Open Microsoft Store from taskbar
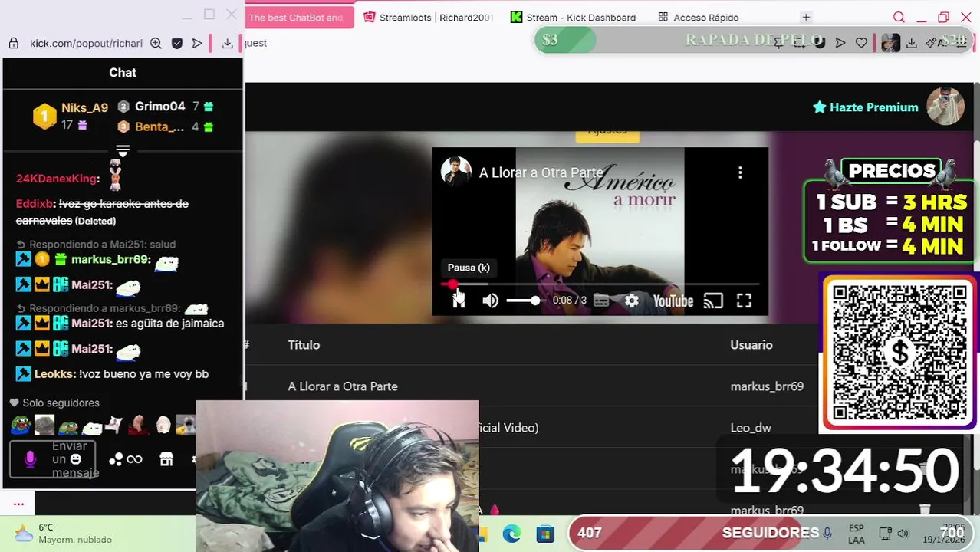Image resolution: width=980 pixels, height=552 pixels. tap(545, 534)
